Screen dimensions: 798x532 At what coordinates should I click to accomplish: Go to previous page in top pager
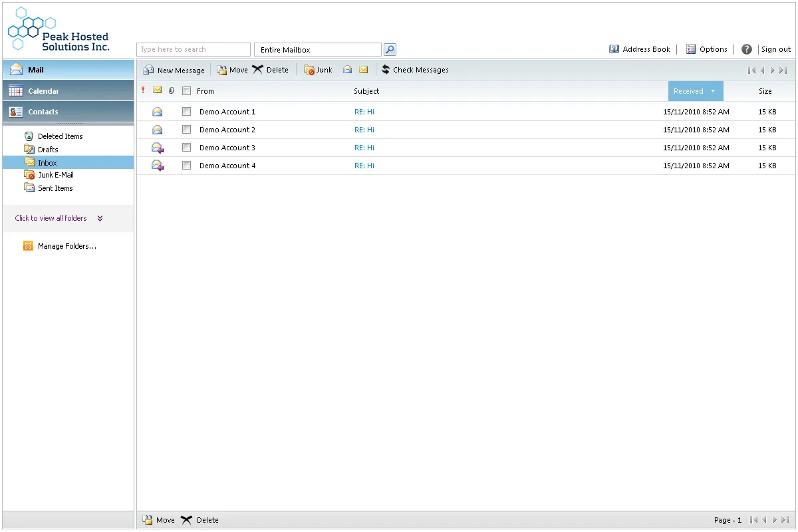(x=763, y=70)
